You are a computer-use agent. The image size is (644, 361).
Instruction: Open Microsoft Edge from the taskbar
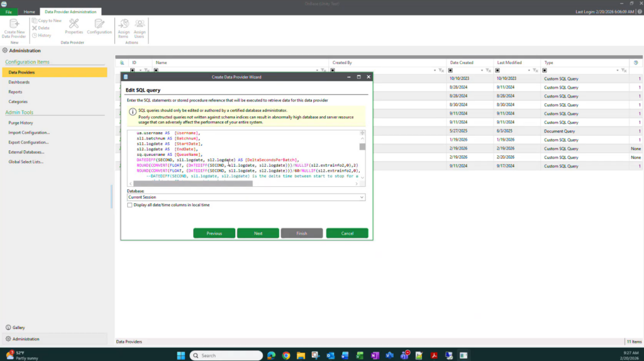point(270,355)
